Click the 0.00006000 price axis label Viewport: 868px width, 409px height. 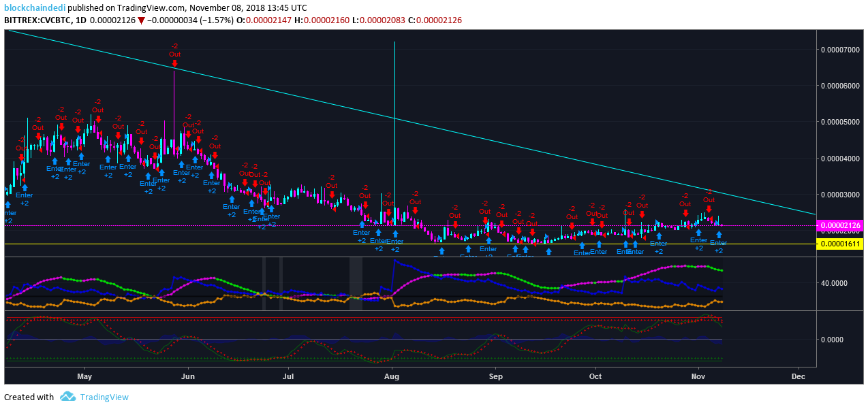pyautogui.click(x=840, y=86)
